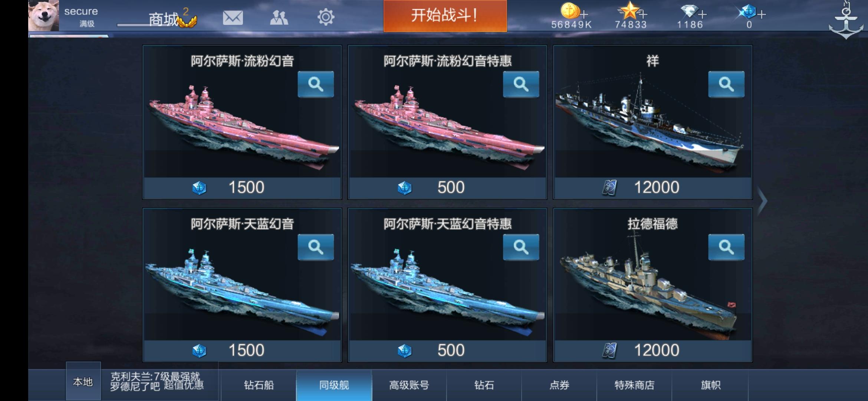Inspect 祥 ship with magnifier button
This screenshot has height=401, width=868.
(x=726, y=84)
